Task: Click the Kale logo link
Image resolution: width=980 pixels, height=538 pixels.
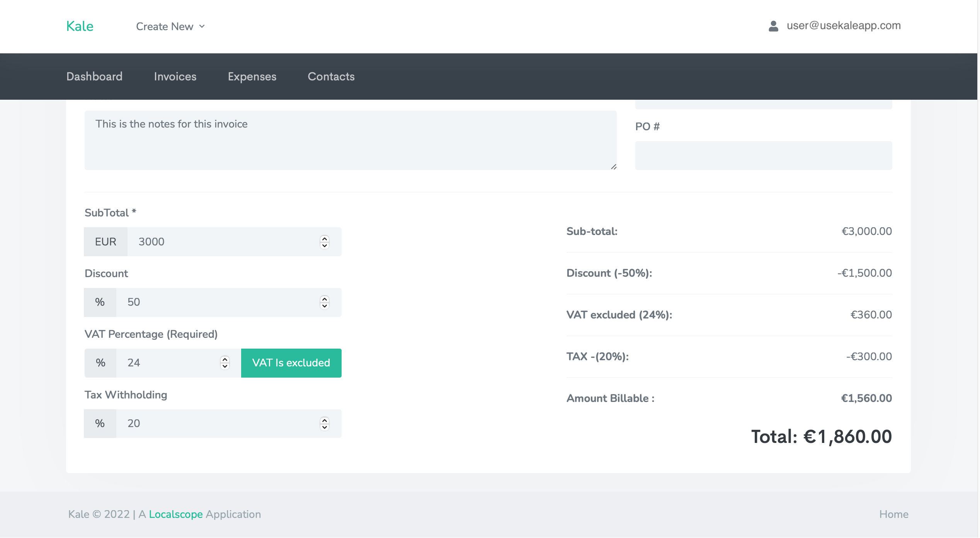Action: [80, 26]
